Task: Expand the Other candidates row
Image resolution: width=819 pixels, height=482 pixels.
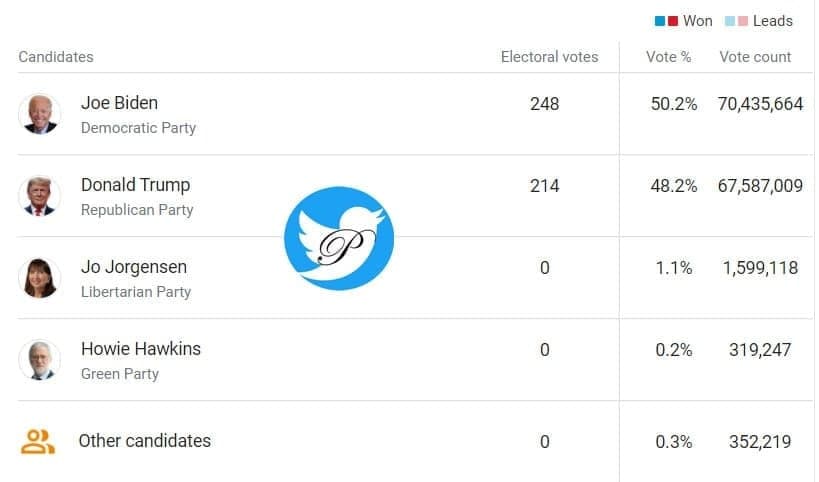Action: (x=144, y=441)
